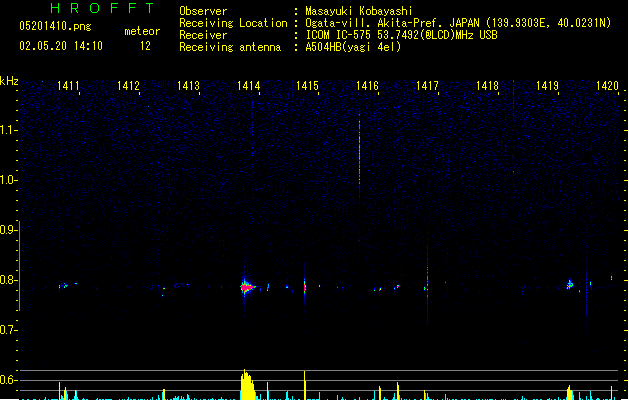Click the Observer label
The image size is (629, 400).
[x=203, y=11]
